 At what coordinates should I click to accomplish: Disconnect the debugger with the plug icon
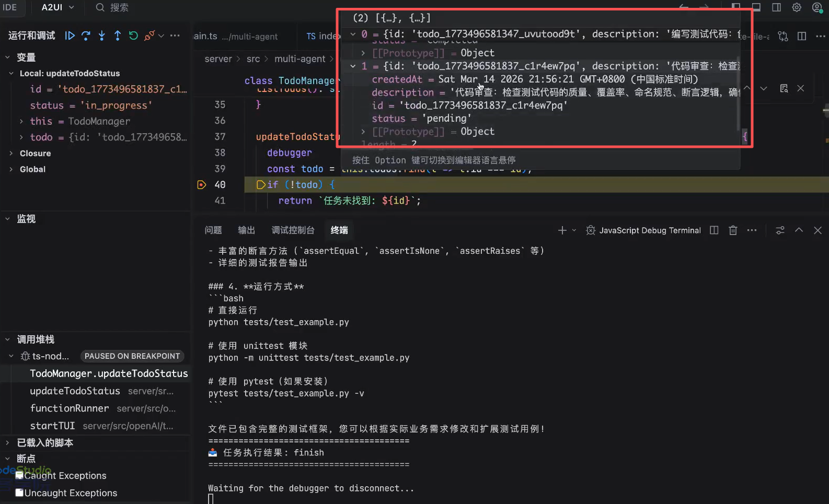(149, 36)
